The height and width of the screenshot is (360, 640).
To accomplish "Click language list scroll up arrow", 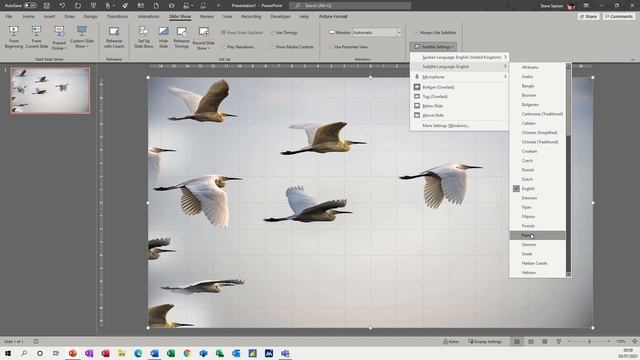I will [568, 66].
